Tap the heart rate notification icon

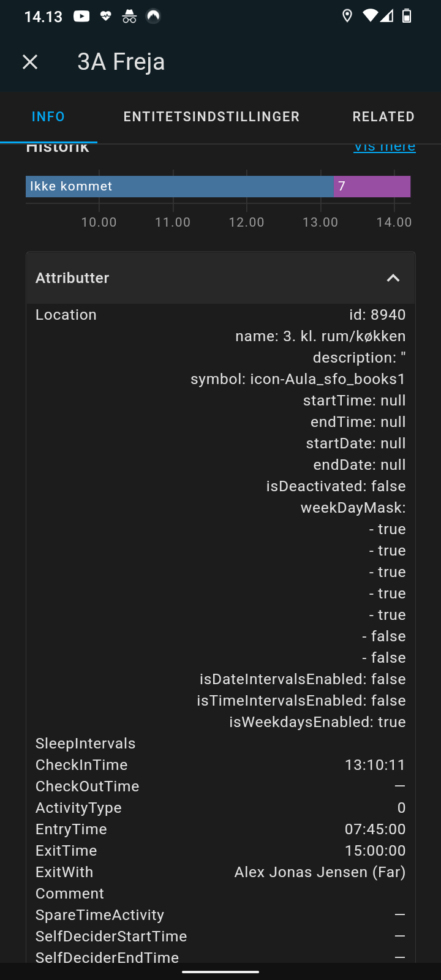point(105,16)
